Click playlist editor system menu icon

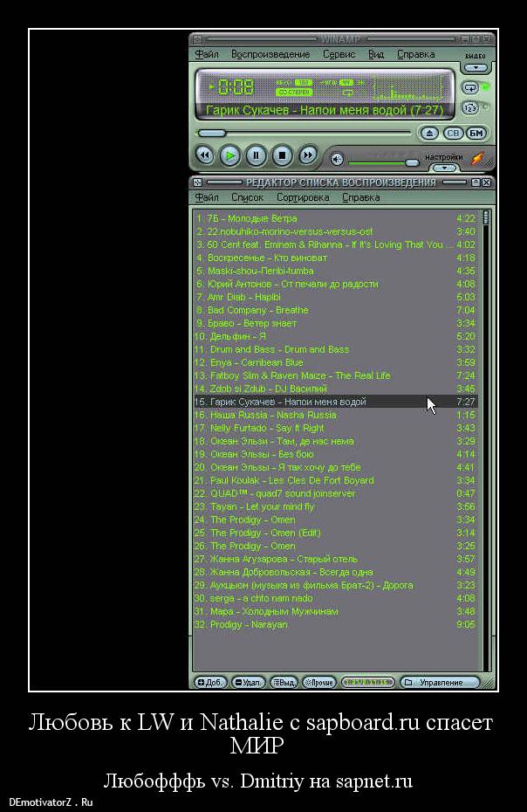(x=197, y=182)
